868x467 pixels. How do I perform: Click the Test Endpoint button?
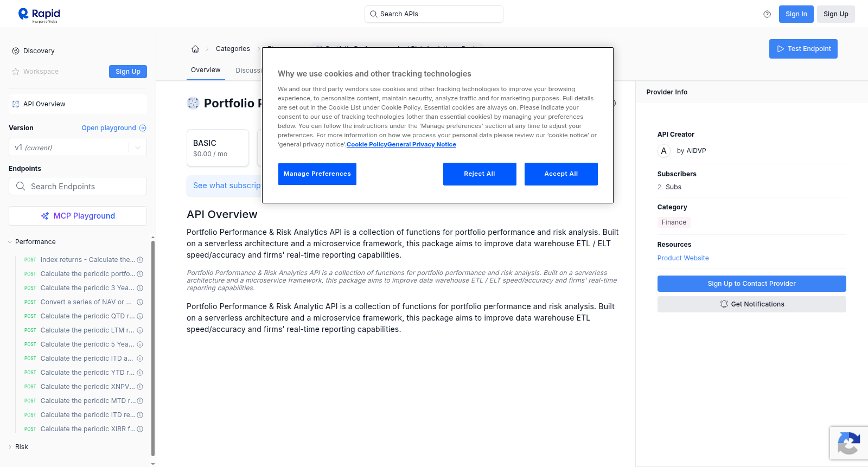coord(803,49)
